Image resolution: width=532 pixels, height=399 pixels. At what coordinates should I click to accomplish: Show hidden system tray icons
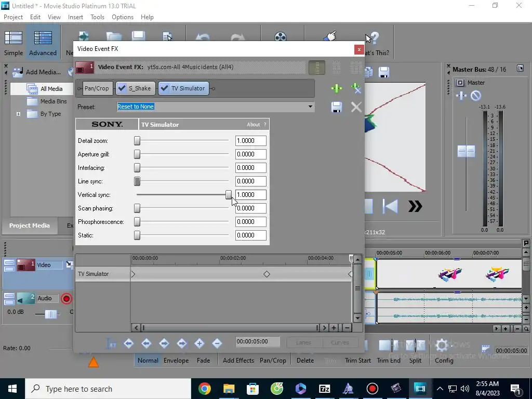click(x=440, y=389)
